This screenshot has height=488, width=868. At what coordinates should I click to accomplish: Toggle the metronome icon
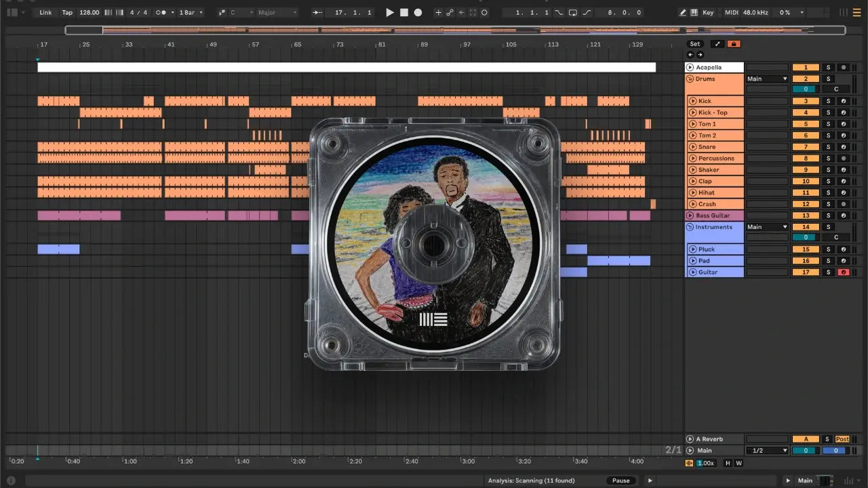coord(162,12)
